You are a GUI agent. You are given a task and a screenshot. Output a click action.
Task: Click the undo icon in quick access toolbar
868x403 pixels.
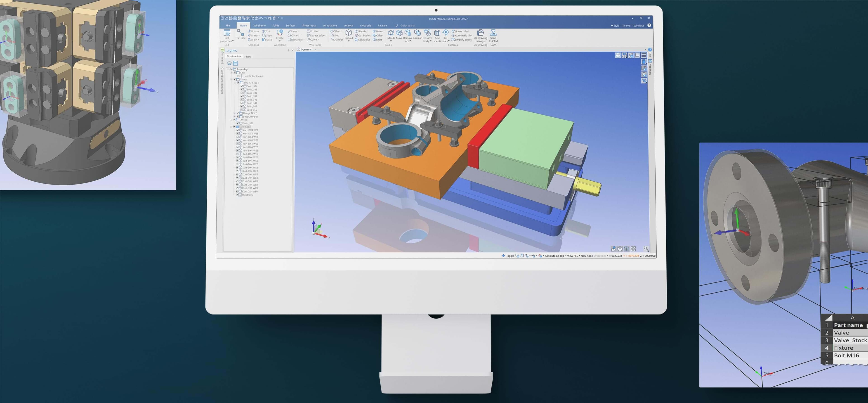(x=261, y=18)
